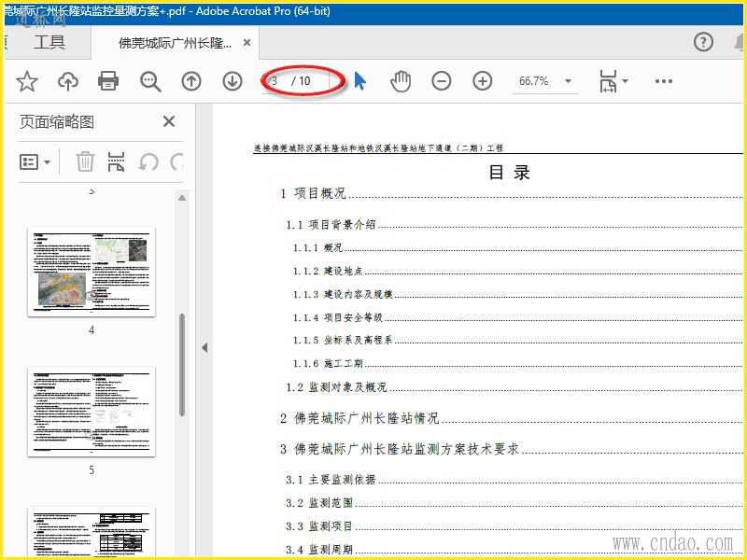Rotate pages counterclockwise
Screen dimensions: 747x560
(148, 161)
